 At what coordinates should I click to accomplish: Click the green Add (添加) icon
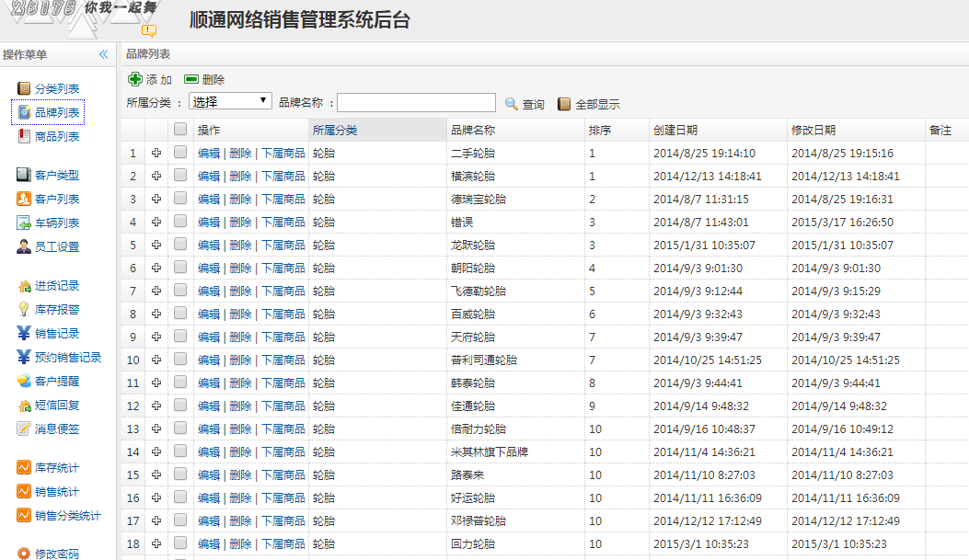(135, 80)
